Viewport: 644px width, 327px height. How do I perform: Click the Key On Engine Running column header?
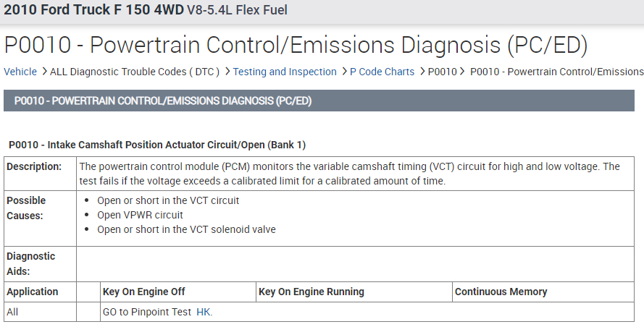[x=311, y=292]
